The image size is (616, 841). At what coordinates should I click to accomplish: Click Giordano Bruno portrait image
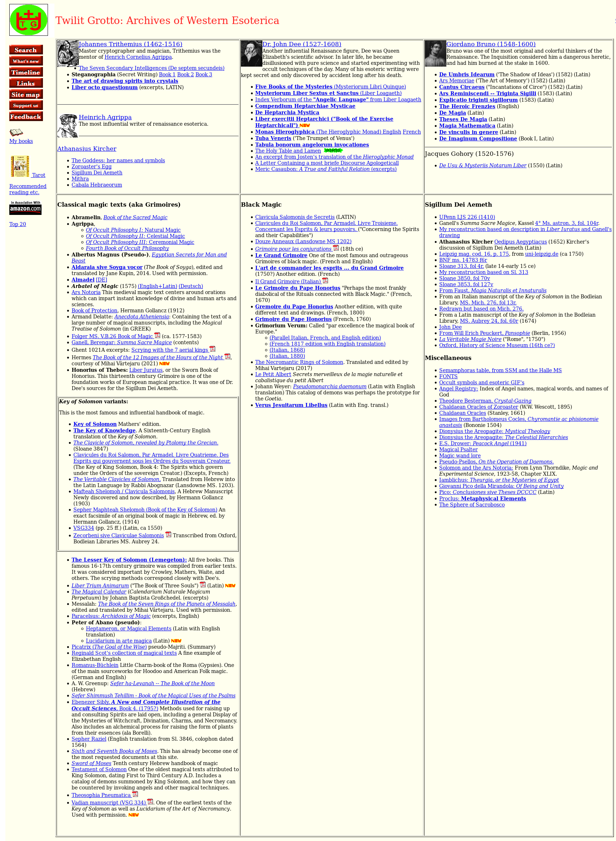pos(435,53)
